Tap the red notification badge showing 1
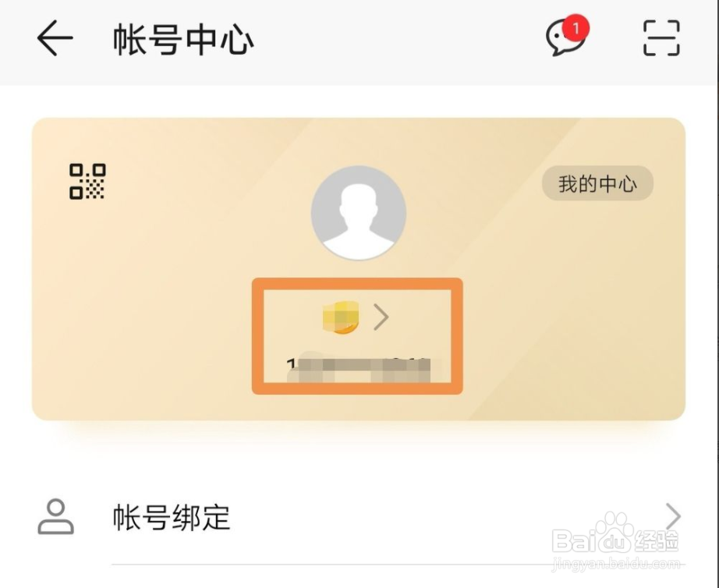Screen dimensions: 719x588 pos(576,29)
